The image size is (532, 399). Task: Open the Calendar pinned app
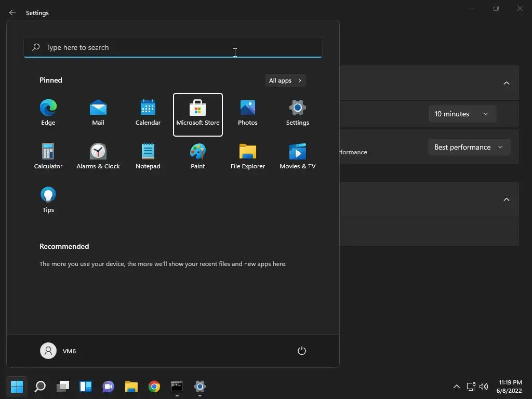click(148, 114)
